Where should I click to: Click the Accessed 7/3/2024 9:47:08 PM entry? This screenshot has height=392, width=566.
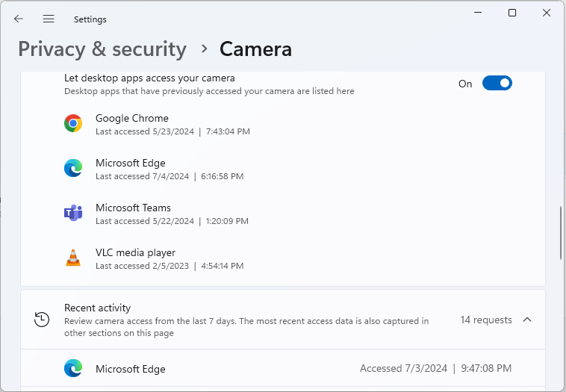pos(435,368)
